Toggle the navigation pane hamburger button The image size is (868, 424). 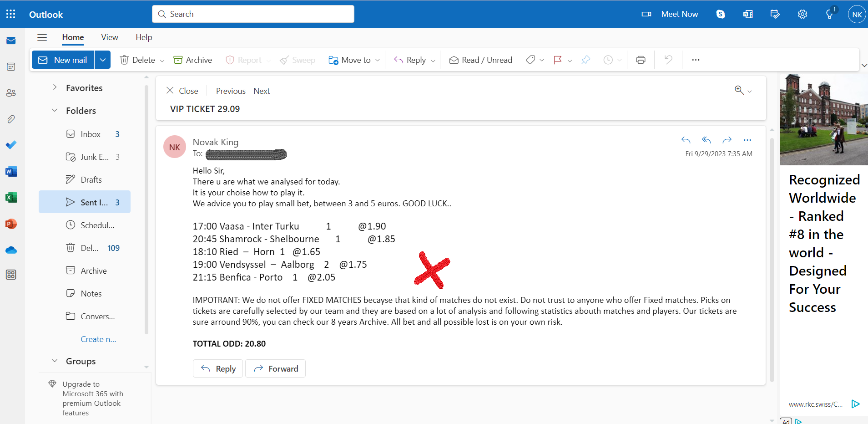coord(42,37)
